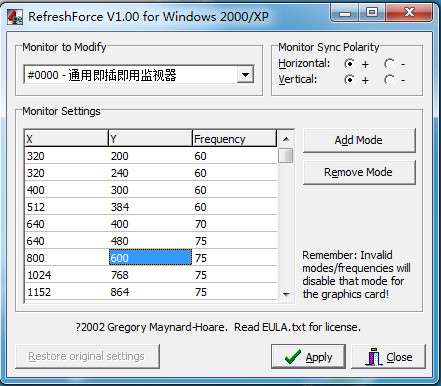The height and width of the screenshot is (386, 441).
Task: Select the highlighted 600 Y cell
Action: (150, 258)
